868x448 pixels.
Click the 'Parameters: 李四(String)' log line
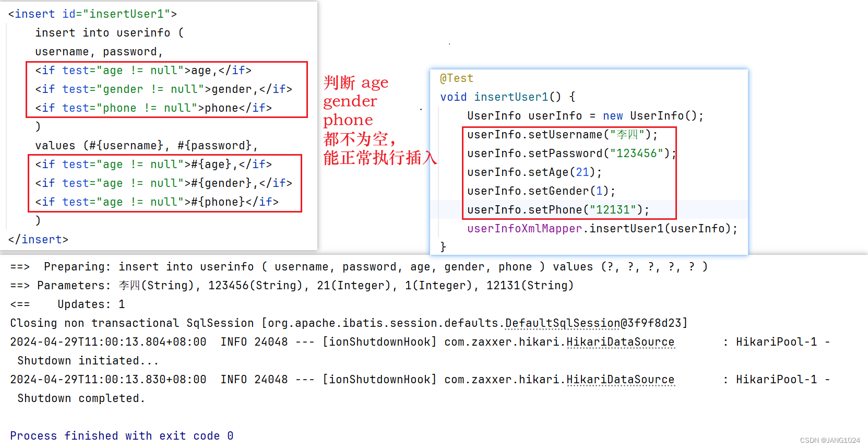click(292, 286)
